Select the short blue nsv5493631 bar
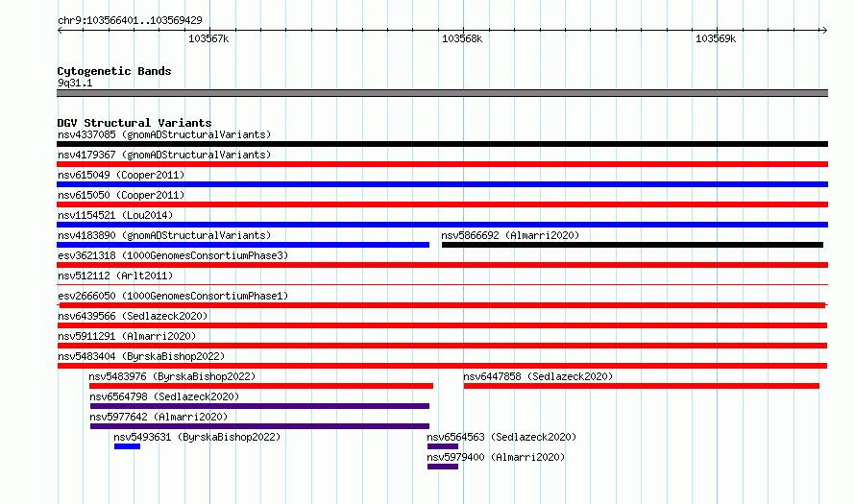This screenshot has width=855, height=504. pyautogui.click(x=127, y=446)
